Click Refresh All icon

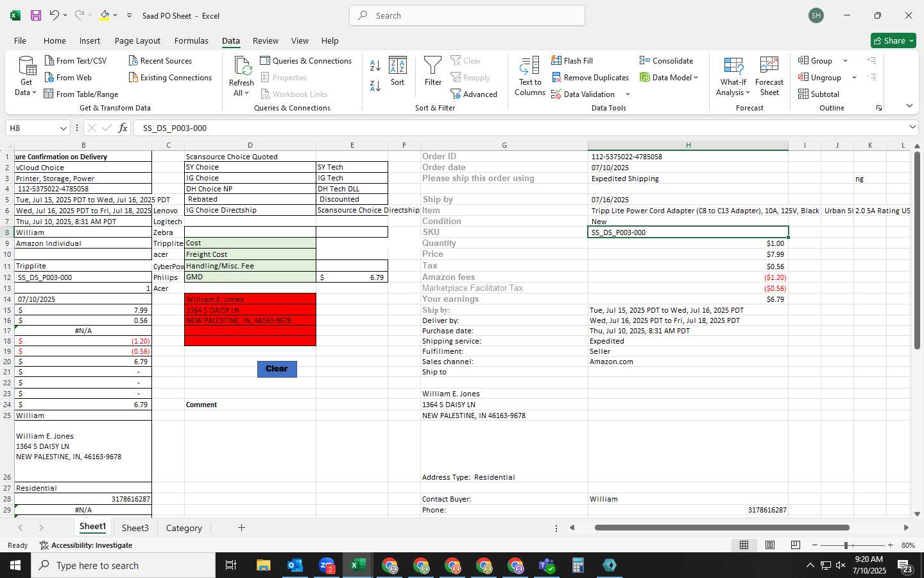pyautogui.click(x=241, y=66)
